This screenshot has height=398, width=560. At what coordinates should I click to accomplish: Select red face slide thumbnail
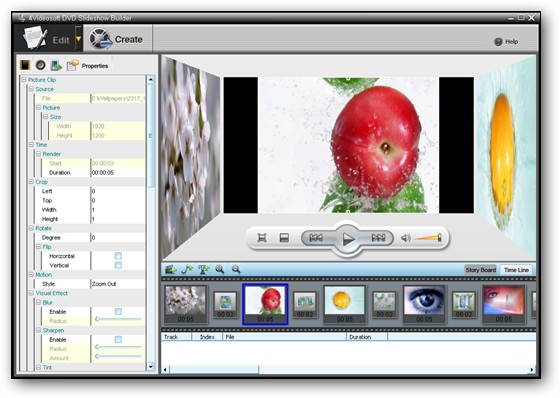coord(504,304)
